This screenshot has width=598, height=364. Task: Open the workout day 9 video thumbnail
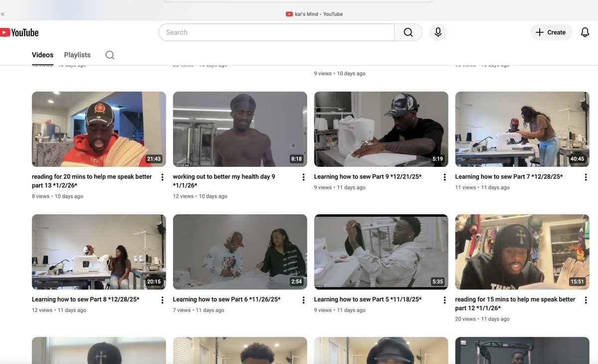pos(240,128)
